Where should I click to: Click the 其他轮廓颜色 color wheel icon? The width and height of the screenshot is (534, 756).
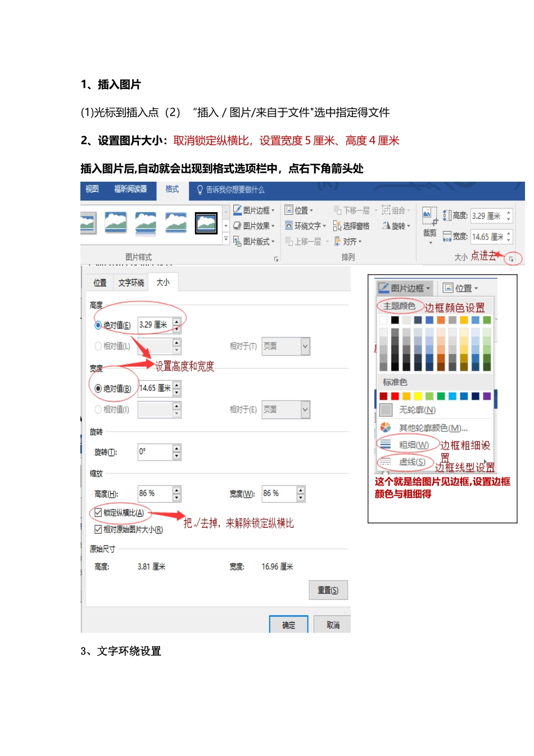tap(386, 428)
